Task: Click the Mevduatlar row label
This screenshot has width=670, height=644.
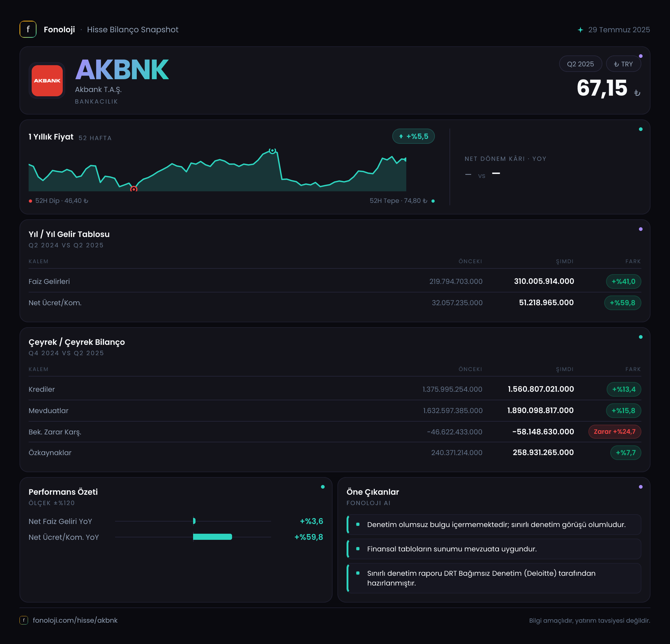Action: click(x=48, y=410)
